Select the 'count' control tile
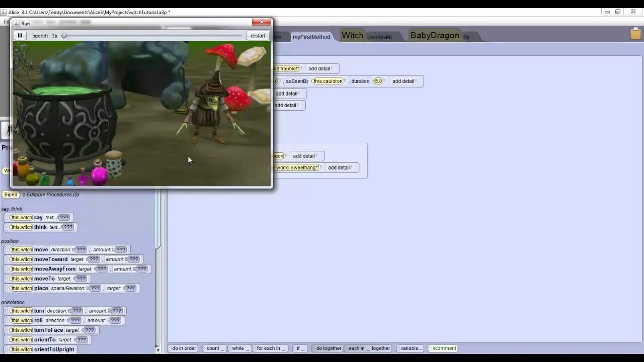The image size is (644, 362). (214, 348)
